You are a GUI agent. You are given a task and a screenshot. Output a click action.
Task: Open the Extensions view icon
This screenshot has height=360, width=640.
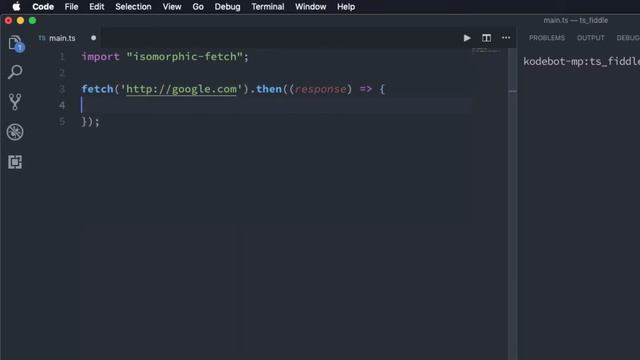coord(15,162)
